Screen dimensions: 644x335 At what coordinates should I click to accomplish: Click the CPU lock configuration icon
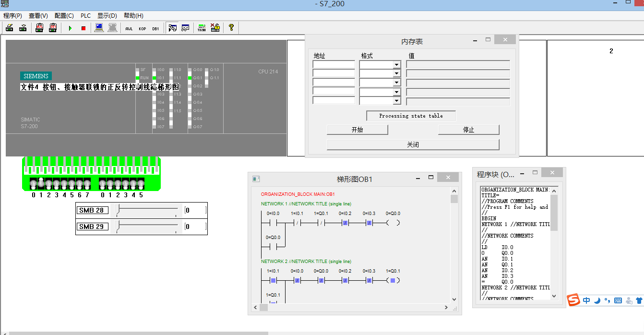[x=215, y=28]
